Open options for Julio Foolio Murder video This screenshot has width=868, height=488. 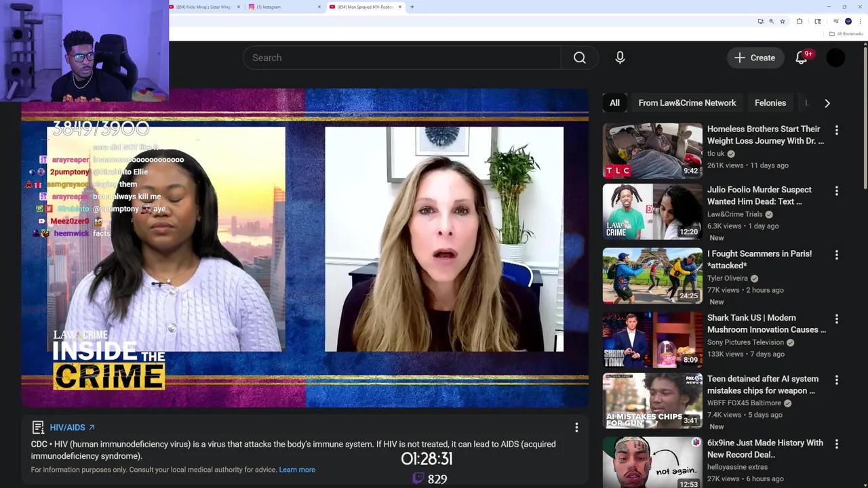point(836,191)
